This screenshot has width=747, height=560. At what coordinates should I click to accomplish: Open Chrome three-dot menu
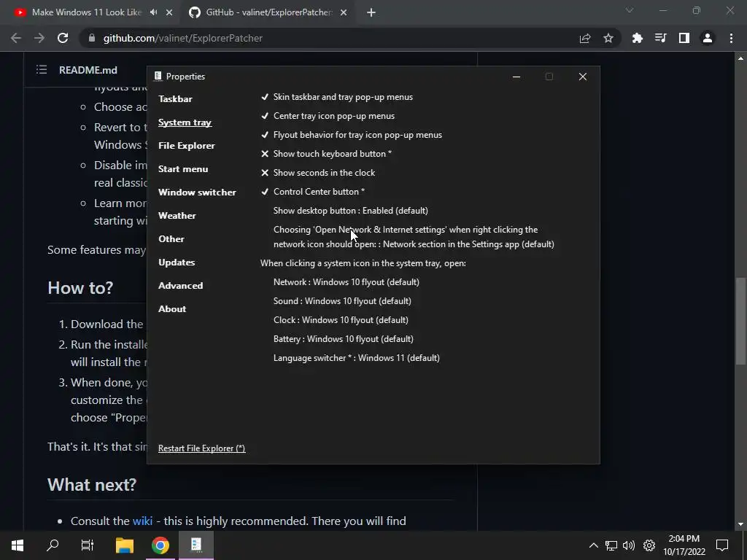click(x=731, y=38)
